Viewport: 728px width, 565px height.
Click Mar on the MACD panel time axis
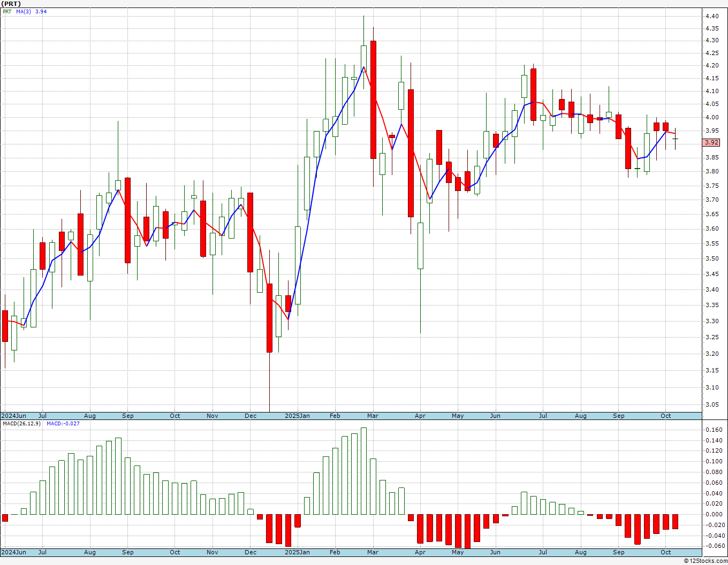[373, 552]
